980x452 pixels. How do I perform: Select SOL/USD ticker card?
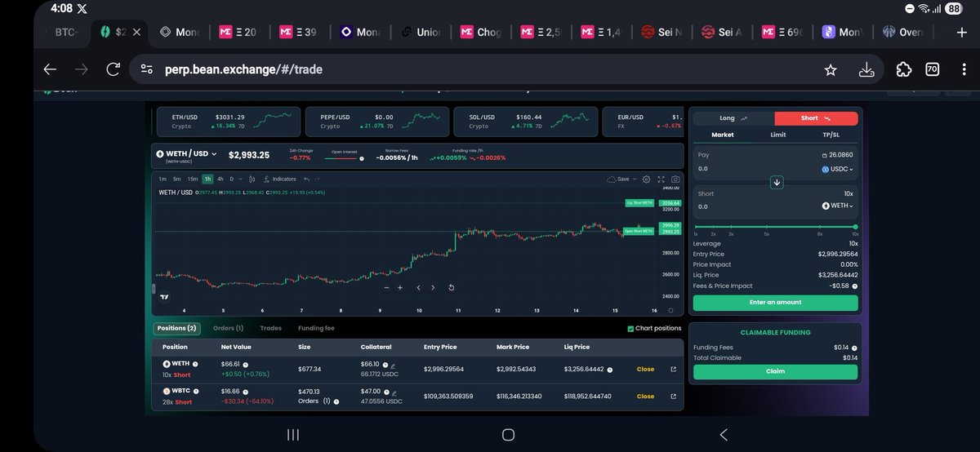point(526,122)
